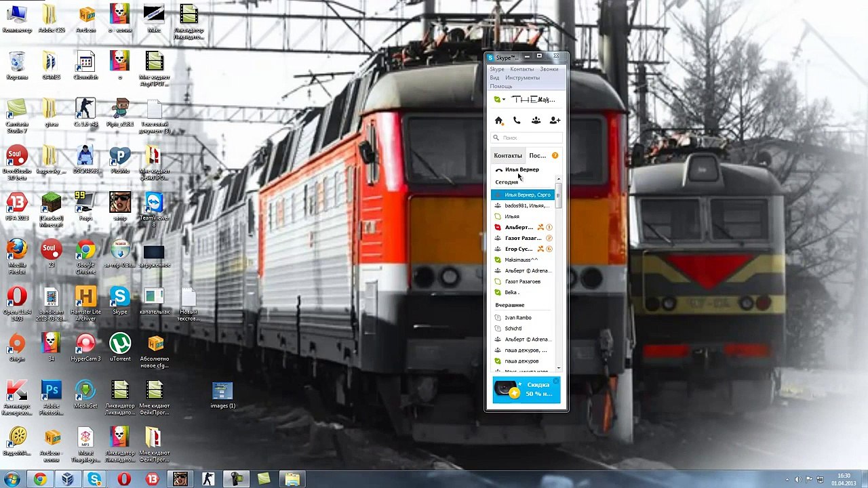Open the Skype status dropdown
This screenshot has height=488, width=868.
click(499, 100)
